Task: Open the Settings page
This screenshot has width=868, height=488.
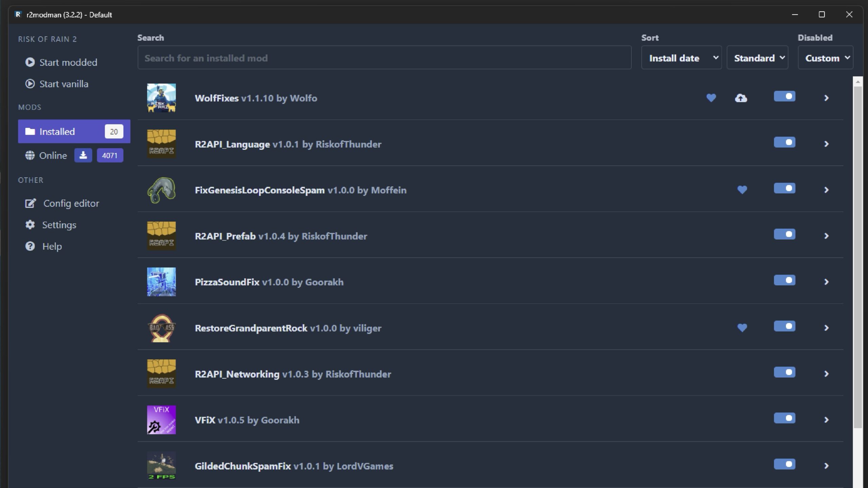Action: tap(51, 225)
